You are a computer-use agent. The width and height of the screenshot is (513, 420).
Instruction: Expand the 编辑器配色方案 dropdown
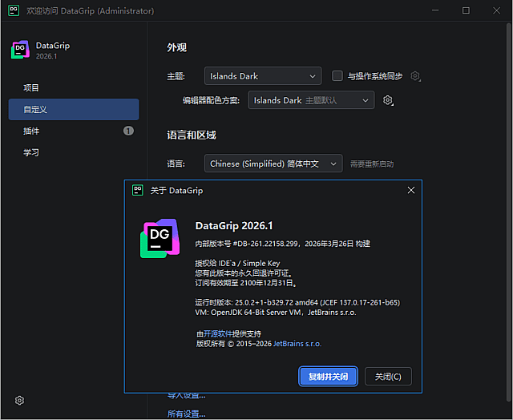310,100
